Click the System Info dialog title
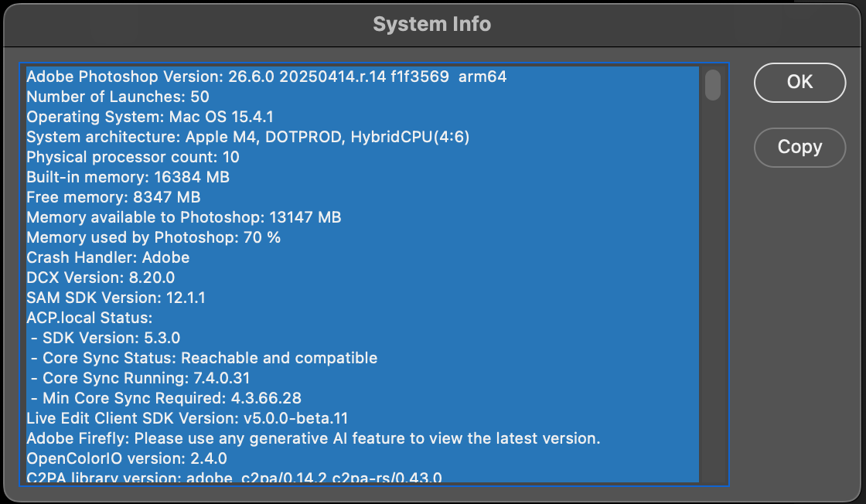 coord(431,24)
